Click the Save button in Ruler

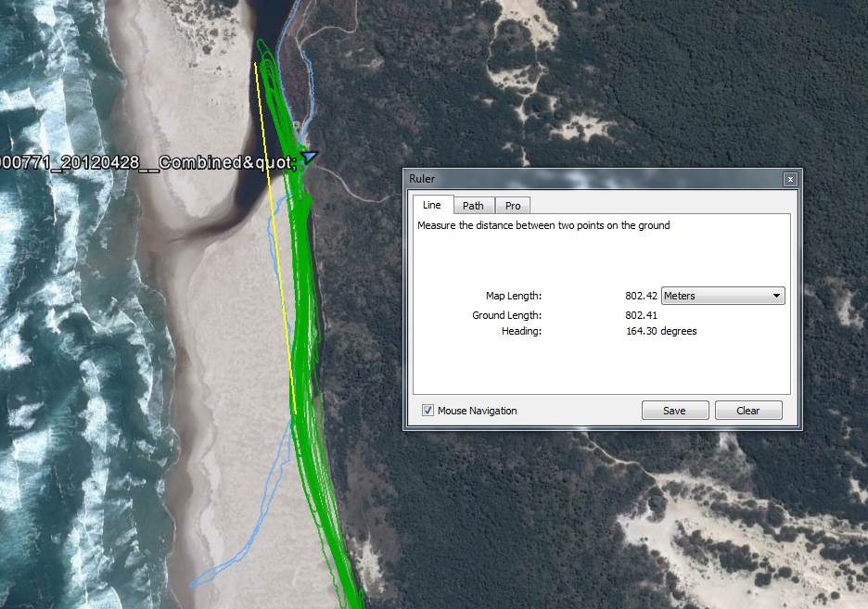click(675, 411)
